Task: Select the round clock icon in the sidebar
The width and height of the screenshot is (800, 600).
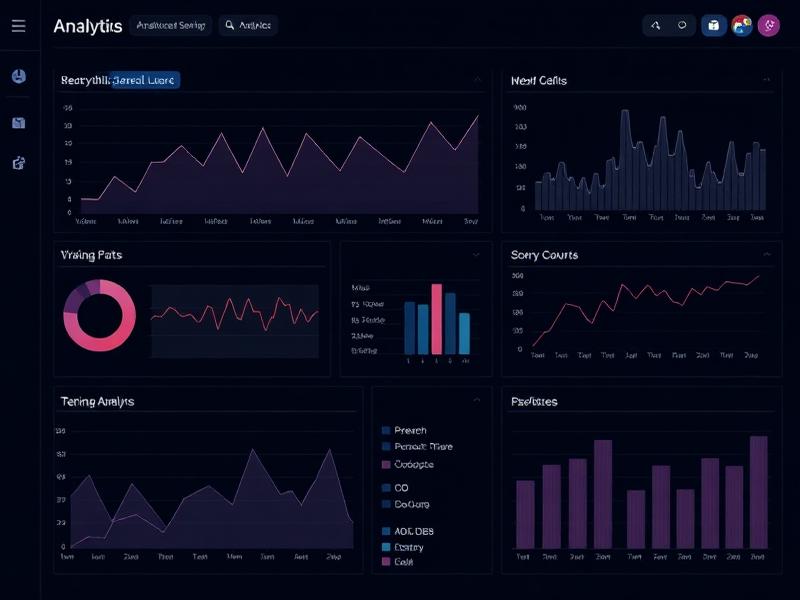Action: [x=19, y=77]
